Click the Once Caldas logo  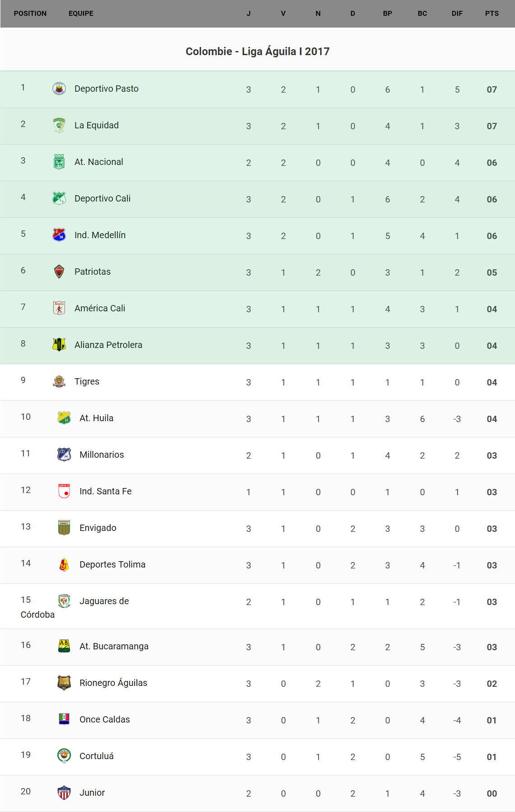pyautogui.click(x=64, y=719)
